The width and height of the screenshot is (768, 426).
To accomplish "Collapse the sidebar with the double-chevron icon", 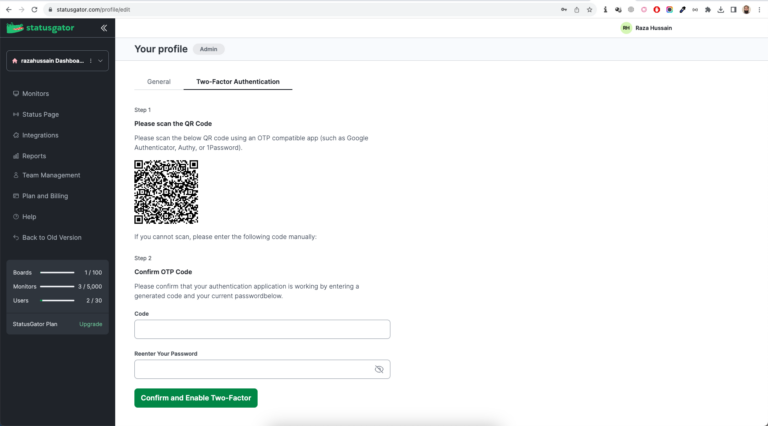I will pos(104,28).
